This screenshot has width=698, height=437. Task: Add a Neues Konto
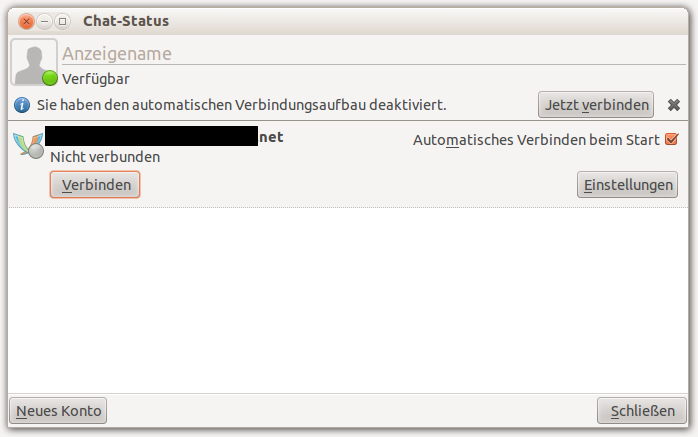58,410
